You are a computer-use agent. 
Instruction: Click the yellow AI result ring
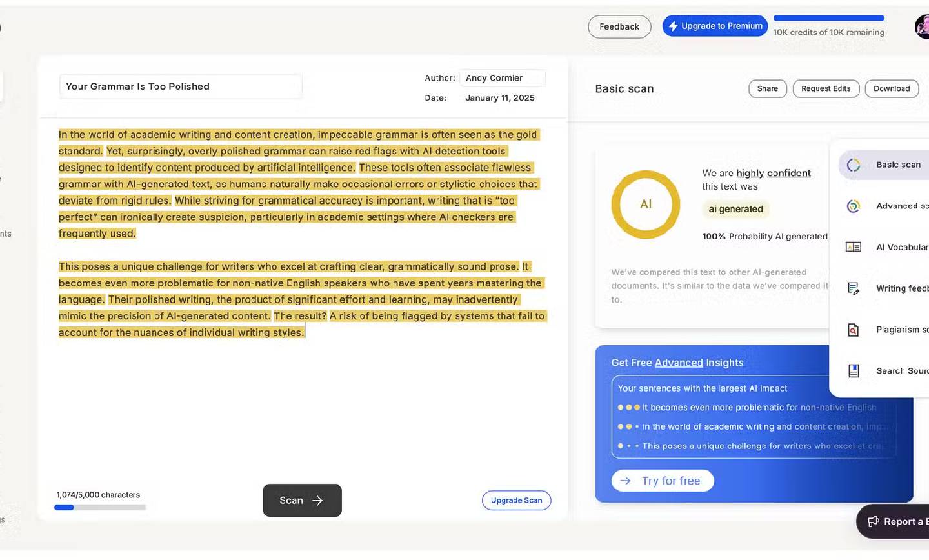(x=646, y=205)
